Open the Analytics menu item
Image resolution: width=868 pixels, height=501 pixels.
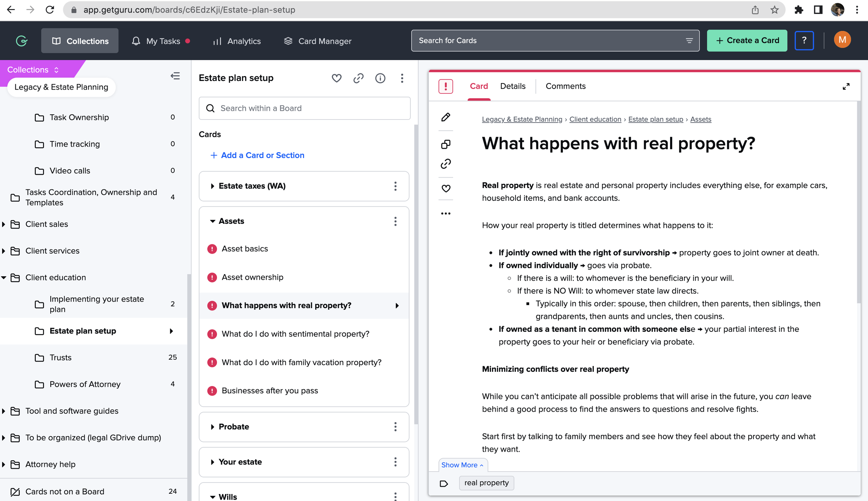237,41
